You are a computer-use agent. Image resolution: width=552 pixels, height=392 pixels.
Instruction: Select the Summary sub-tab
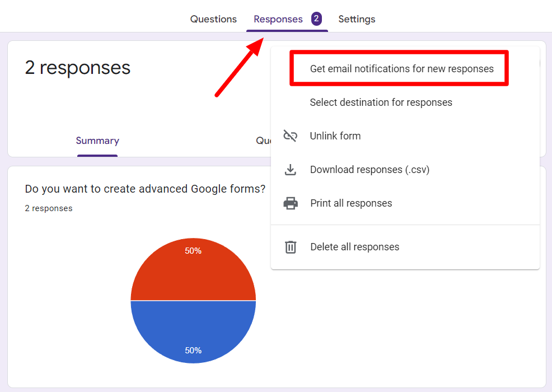97,141
